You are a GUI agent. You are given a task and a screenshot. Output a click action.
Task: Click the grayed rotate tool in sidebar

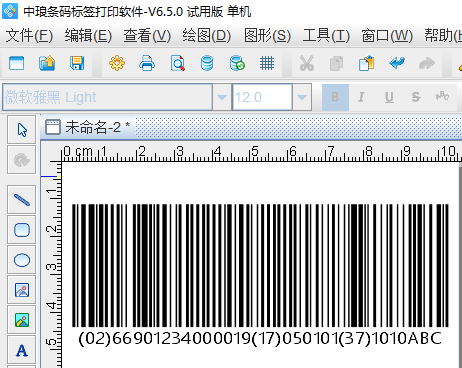tap(22, 160)
